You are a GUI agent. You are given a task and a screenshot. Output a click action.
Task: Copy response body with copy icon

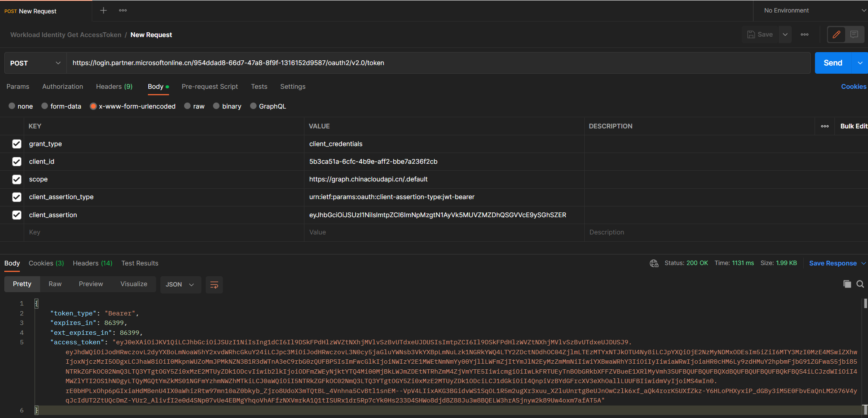click(x=847, y=284)
